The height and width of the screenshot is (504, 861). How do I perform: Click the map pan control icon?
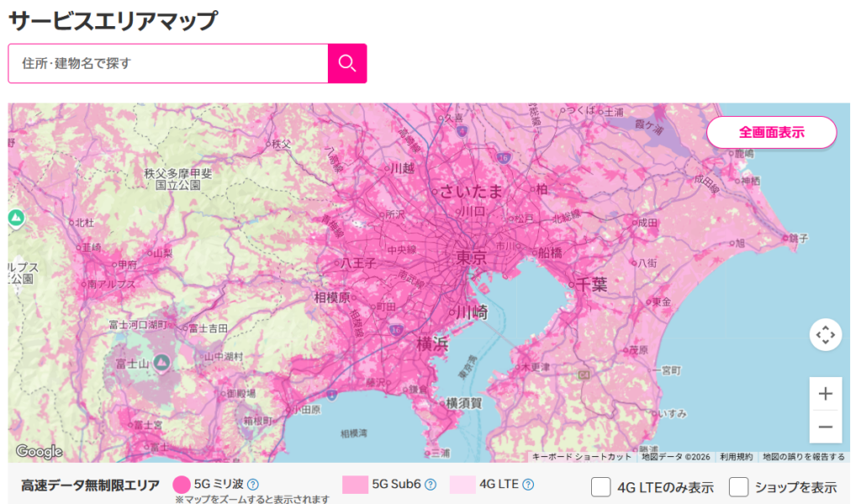click(826, 334)
